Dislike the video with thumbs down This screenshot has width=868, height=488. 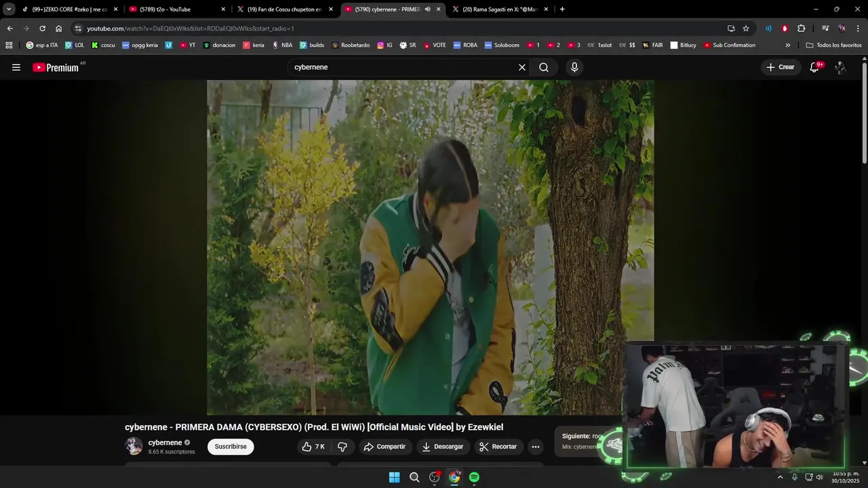pyautogui.click(x=342, y=447)
